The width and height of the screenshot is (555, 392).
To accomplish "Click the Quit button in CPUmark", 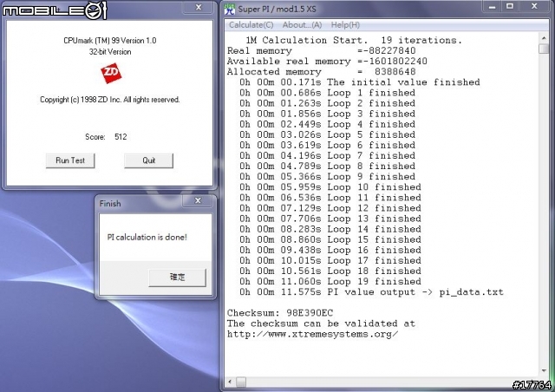I will click(148, 160).
